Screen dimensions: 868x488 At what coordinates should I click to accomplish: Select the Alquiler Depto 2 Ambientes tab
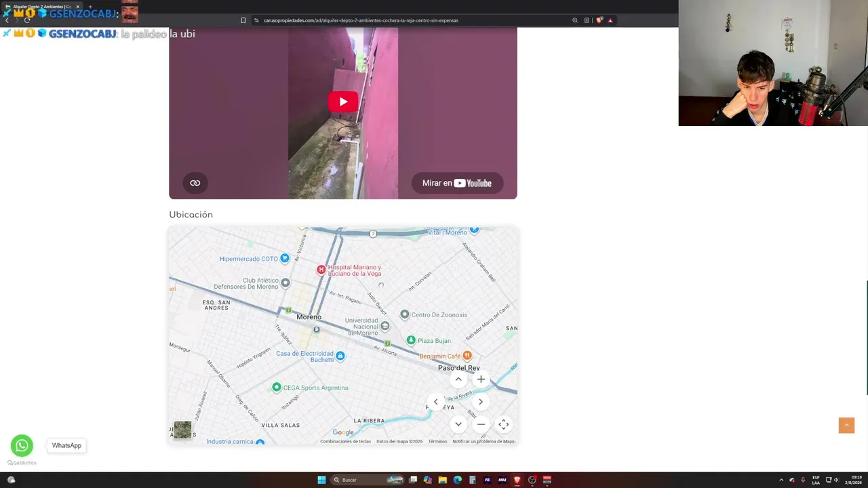pos(42,7)
